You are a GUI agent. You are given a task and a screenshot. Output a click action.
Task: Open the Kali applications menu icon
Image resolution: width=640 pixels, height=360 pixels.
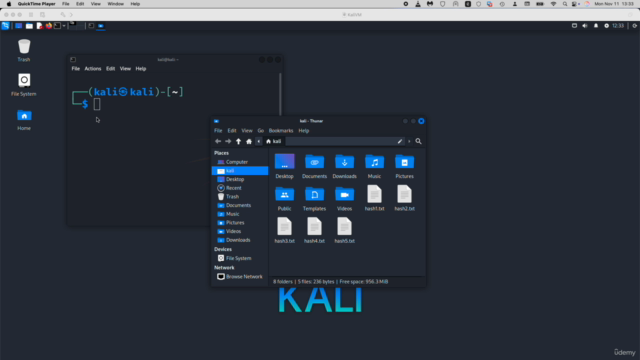coord(5,26)
